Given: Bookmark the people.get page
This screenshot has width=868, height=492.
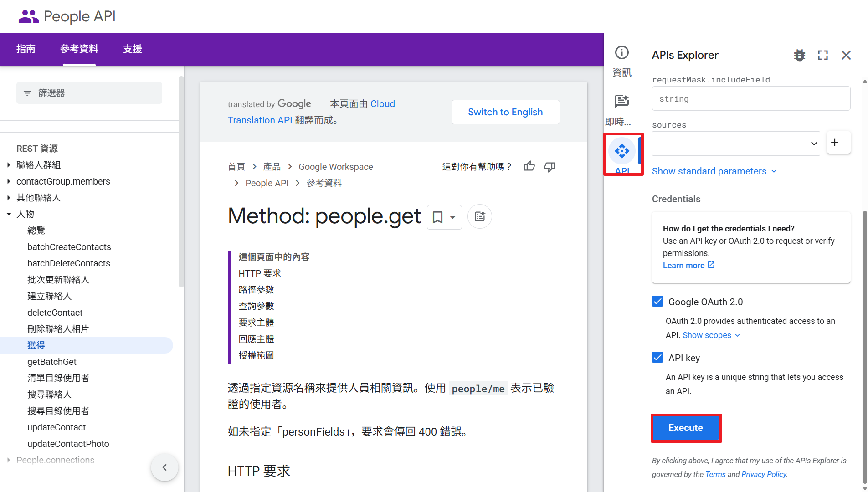Looking at the screenshot, I should click(x=437, y=217).
